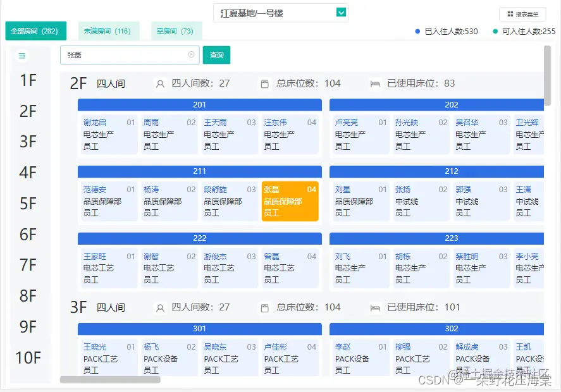Select floor 6F in sidebar
This screenshot has height=392, width=561.
(x=28, y=235)
